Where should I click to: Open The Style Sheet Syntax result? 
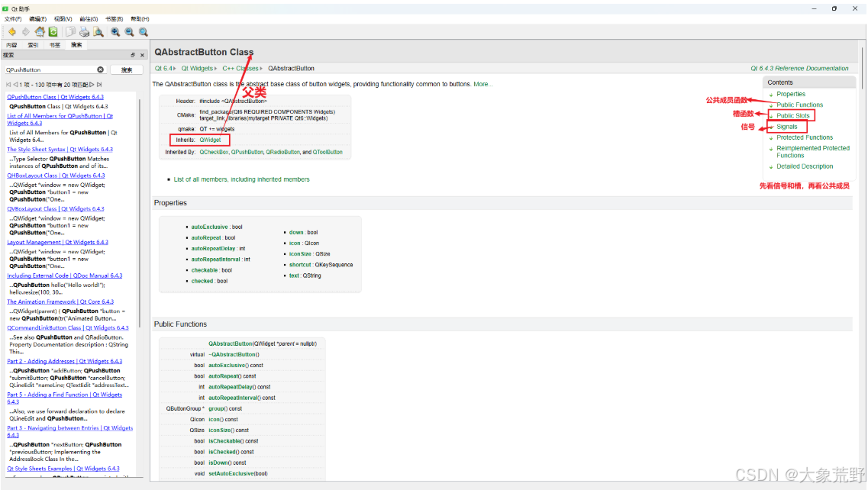pyautogui.click(x=60, y=150)
